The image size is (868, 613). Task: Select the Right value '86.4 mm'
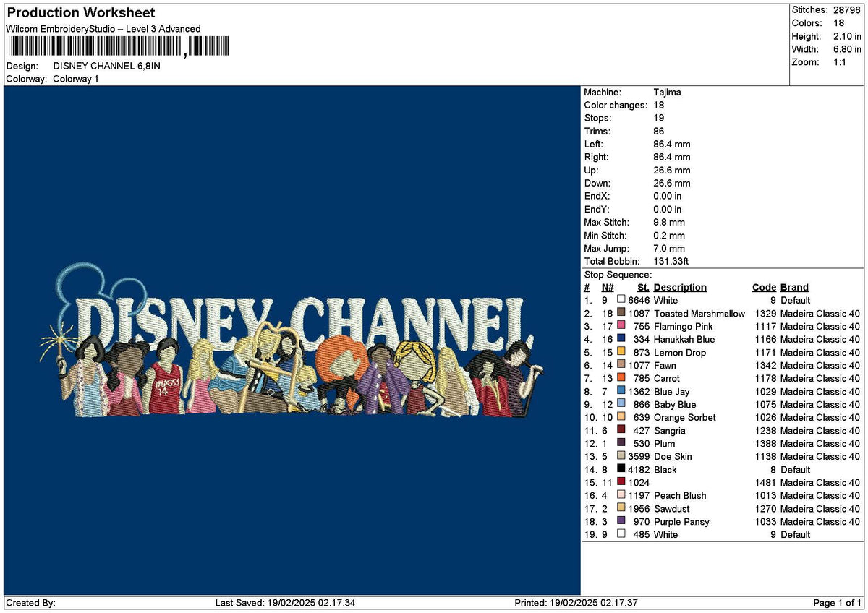tap(672, 157)
